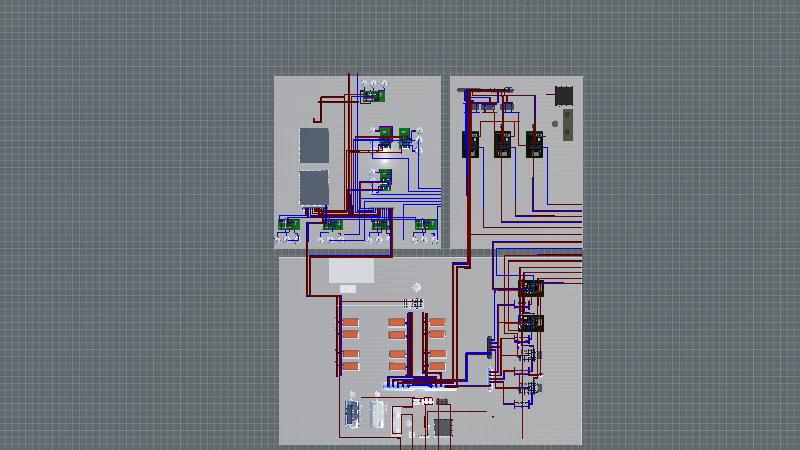
Task: Select the small white circle on bottom board
Action: [x=417, y=288]
